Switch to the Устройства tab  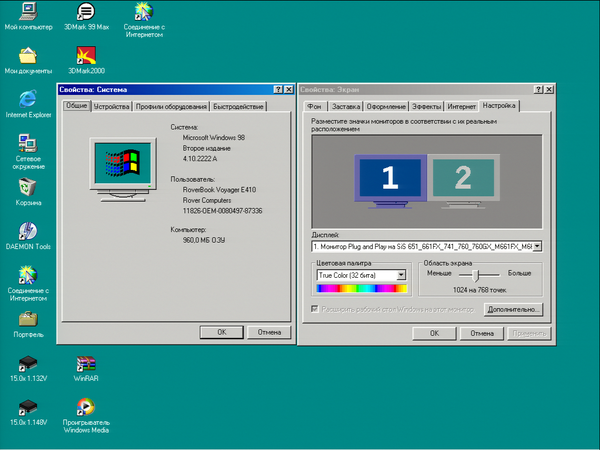(111, 107)
